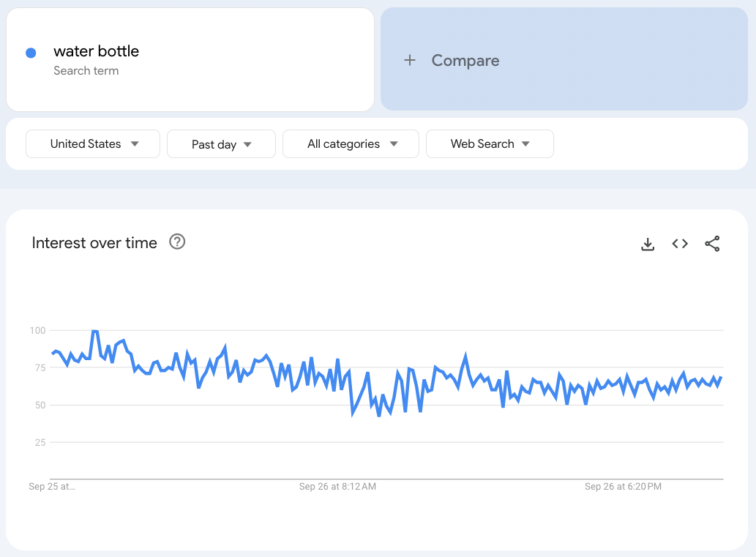Click the Interest over time heading
The image size is (756, 557).
(x=94, y=242)
